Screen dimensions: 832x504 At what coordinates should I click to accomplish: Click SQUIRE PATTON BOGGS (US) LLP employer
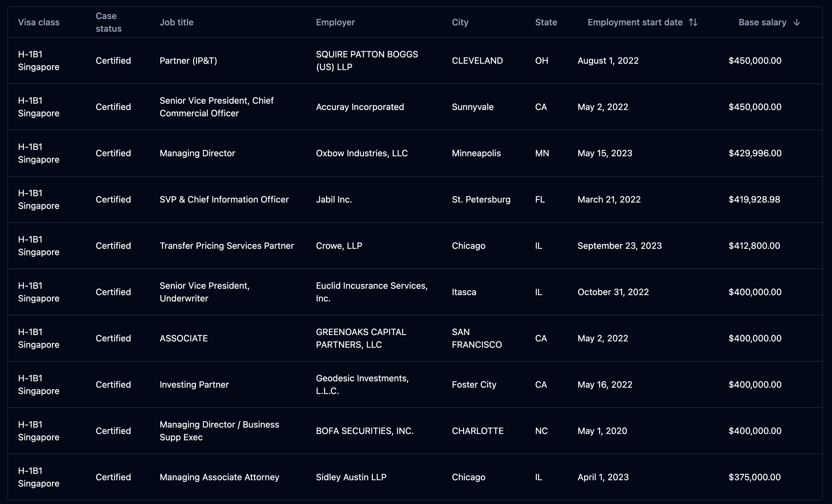click(x=367, y=61)
